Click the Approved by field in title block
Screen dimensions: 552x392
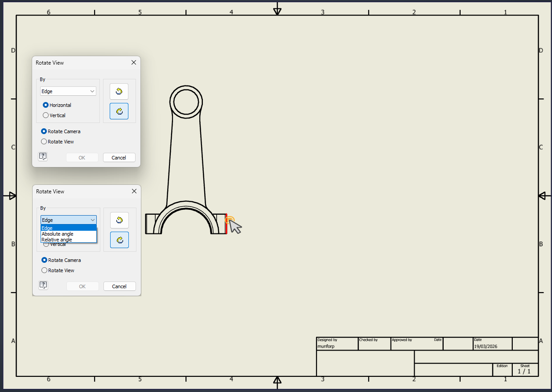pos(417,343)
